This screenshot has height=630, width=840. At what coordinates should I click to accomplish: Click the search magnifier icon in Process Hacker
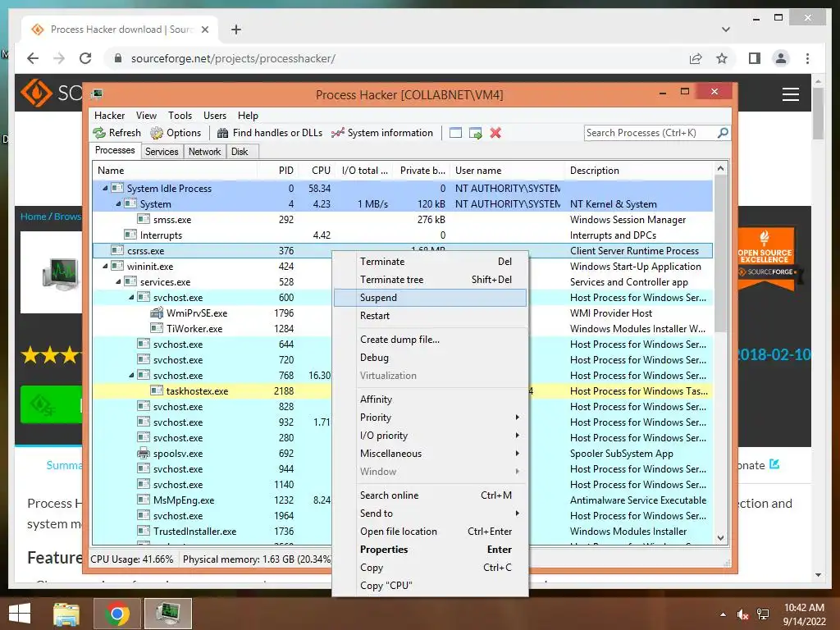pyautogui.click(x=723, y=132)
